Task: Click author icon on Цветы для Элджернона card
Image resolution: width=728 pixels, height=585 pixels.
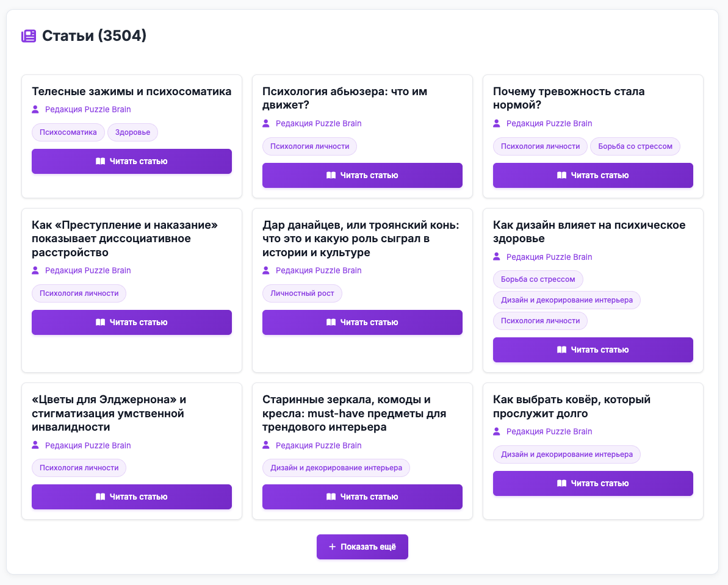Action: (35, 446)
